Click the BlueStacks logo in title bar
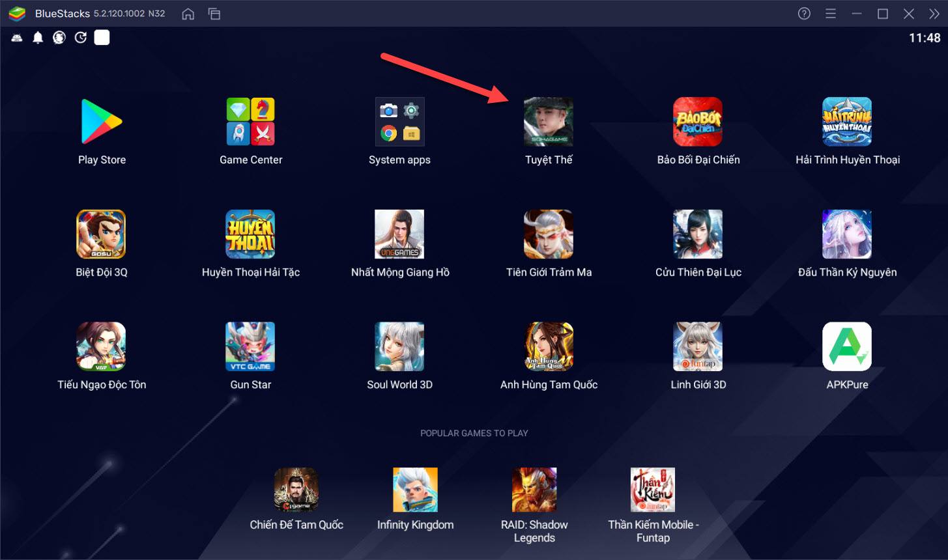948x560 pixels. click(x=17, y=14)
